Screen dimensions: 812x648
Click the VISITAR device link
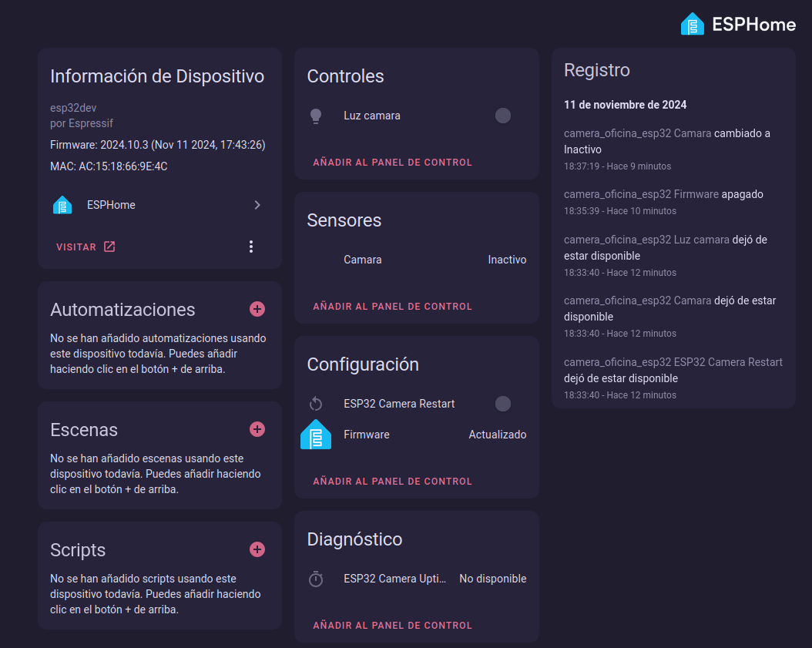coord(86,247)
